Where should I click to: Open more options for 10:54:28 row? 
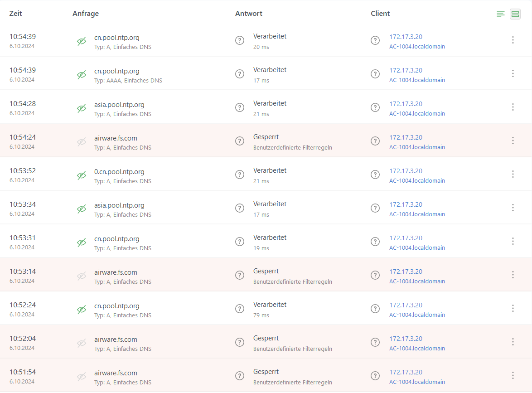[513, 107]
